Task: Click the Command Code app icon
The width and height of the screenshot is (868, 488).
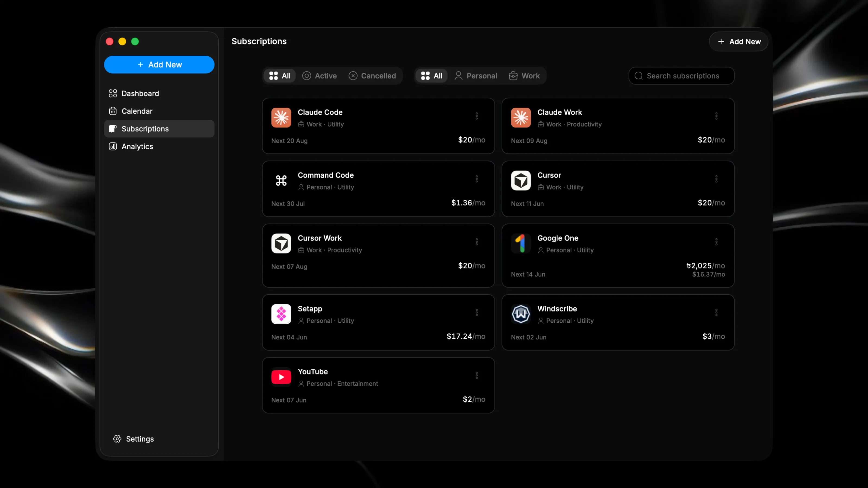Action: click(281, 181)
